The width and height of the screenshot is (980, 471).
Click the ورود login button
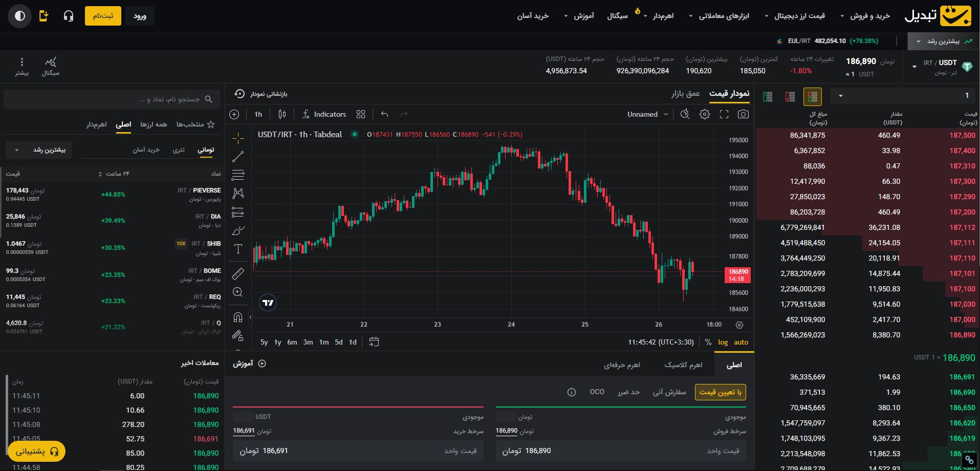(x=140, y=16)
